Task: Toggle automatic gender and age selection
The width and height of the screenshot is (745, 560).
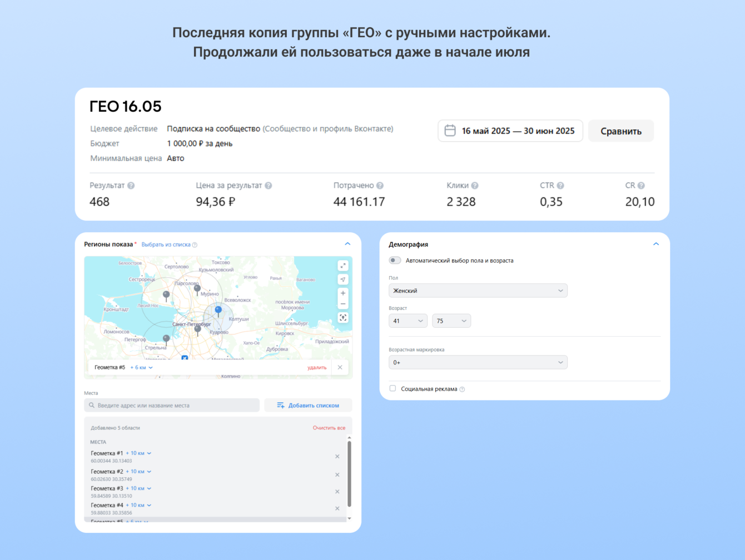Action: (395, 261)
